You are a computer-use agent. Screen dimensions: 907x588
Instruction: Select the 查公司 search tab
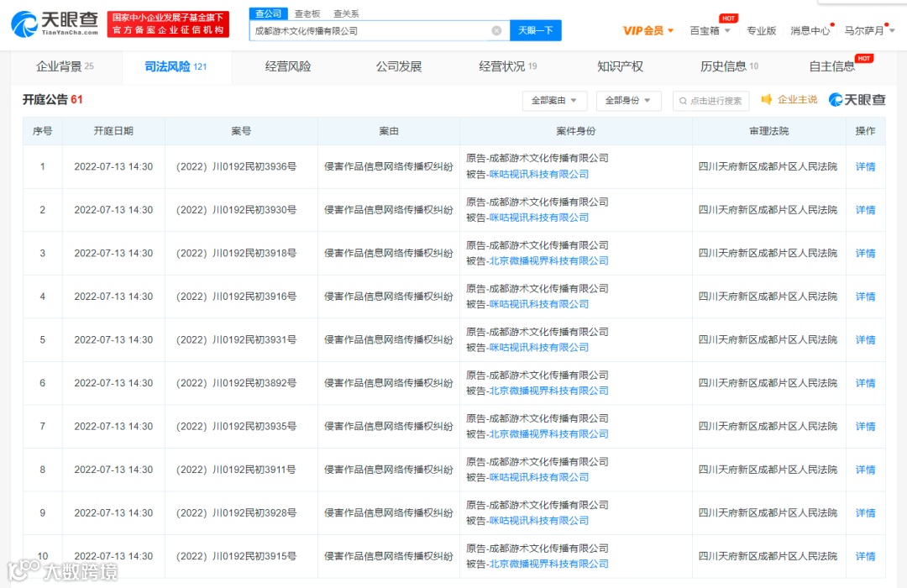click(269, 13)
